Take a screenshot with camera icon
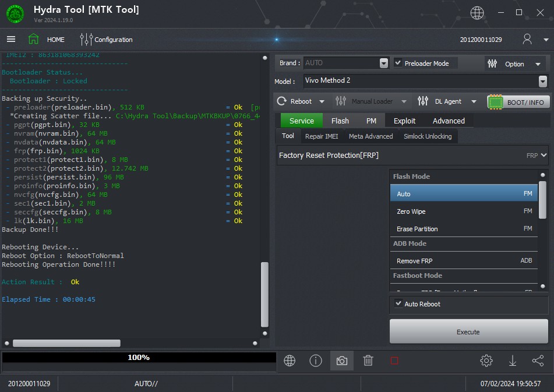The image size is (554, 392). coord(341,361)
